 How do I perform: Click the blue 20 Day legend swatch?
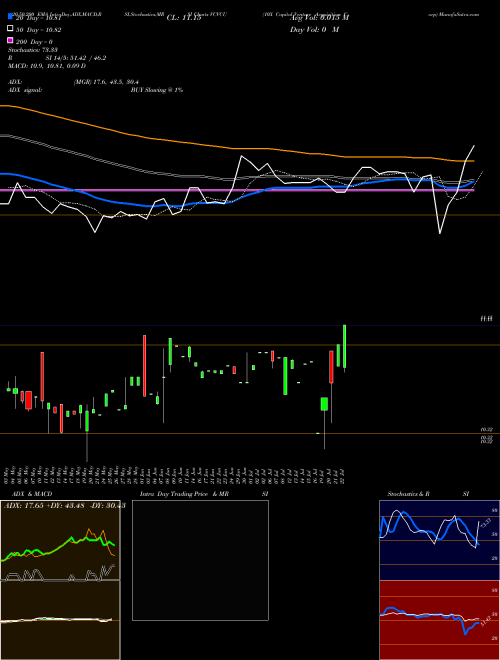[x=10, y=17]
